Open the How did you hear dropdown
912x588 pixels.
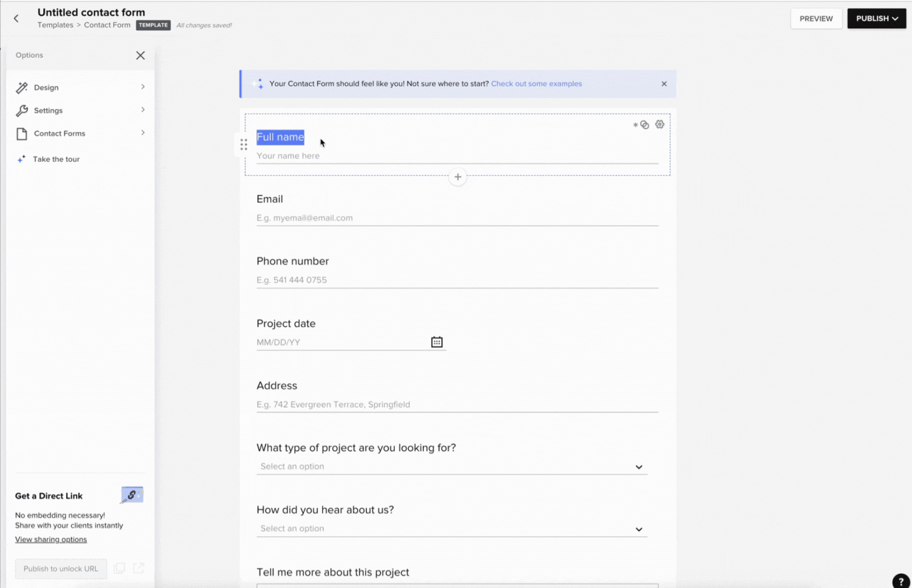coord(451,529)
